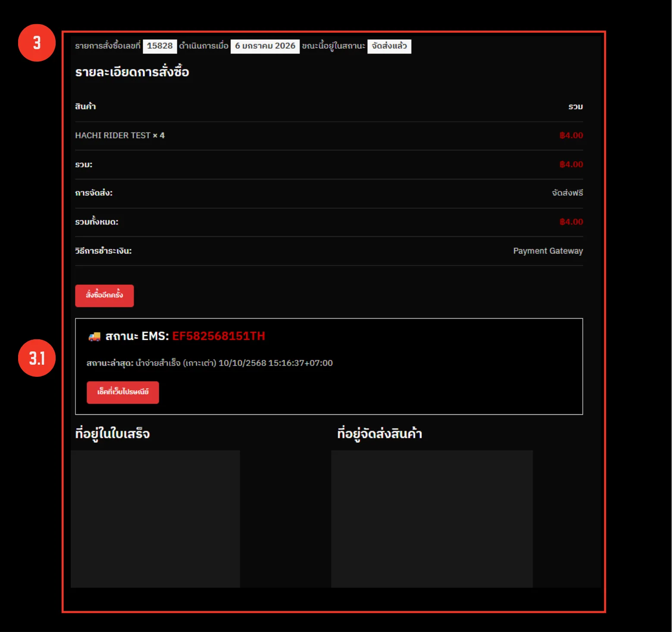672x632 pixels.
Task: Click the grey shipping address block
Action: point(432,519)
